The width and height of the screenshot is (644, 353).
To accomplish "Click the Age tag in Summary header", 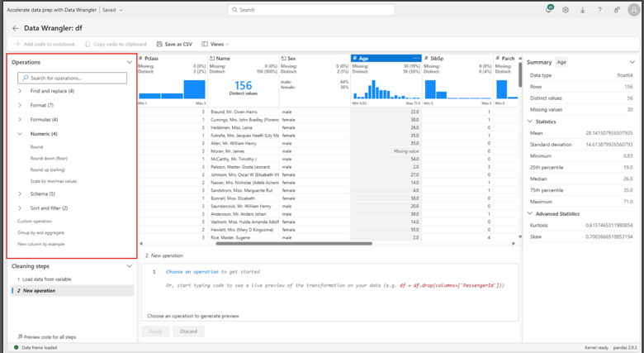I will [561, 62].
